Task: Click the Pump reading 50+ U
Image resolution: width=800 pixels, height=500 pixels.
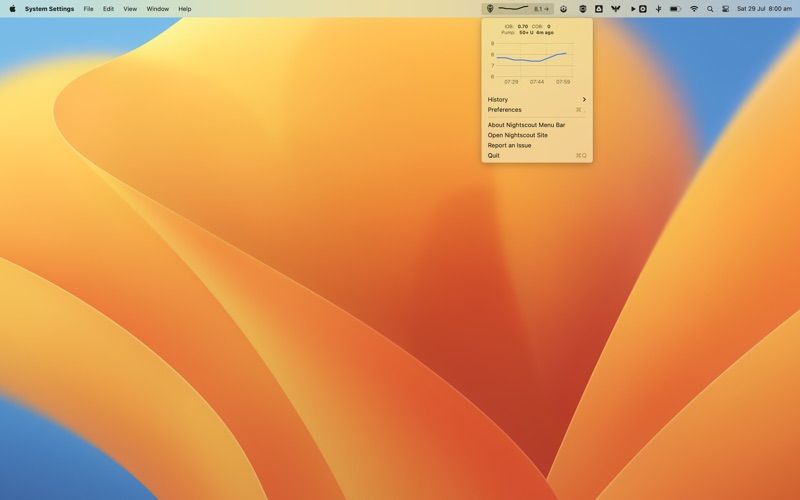Action: pos(526,33)
